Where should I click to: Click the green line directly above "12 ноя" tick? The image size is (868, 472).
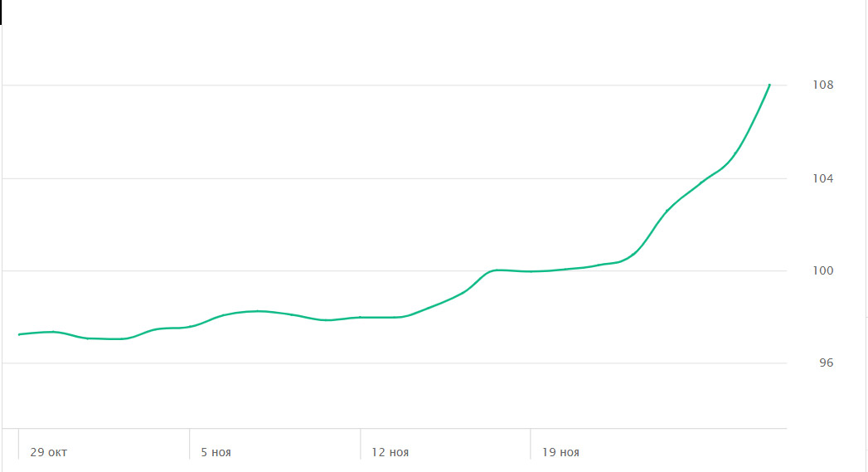point(361,317)
